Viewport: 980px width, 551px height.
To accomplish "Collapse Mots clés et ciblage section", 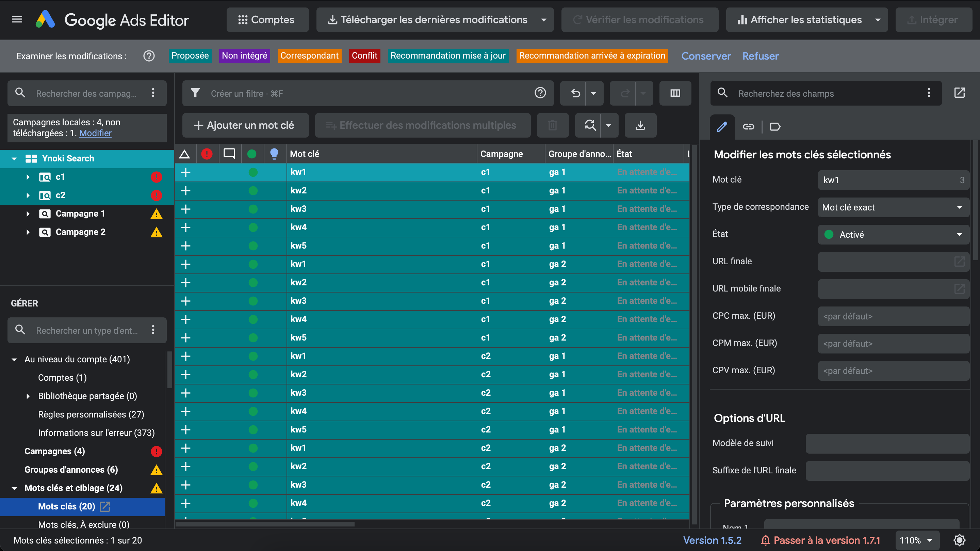I will point(14,488).
